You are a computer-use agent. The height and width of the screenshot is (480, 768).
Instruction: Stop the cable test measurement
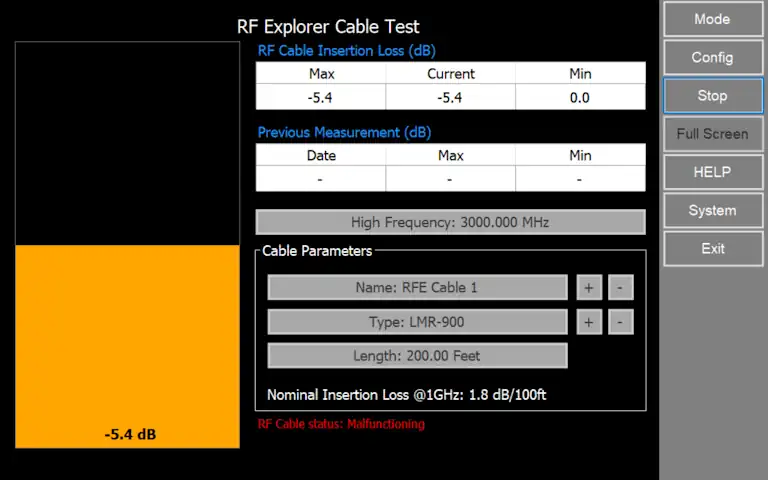[x=712, y=96]
